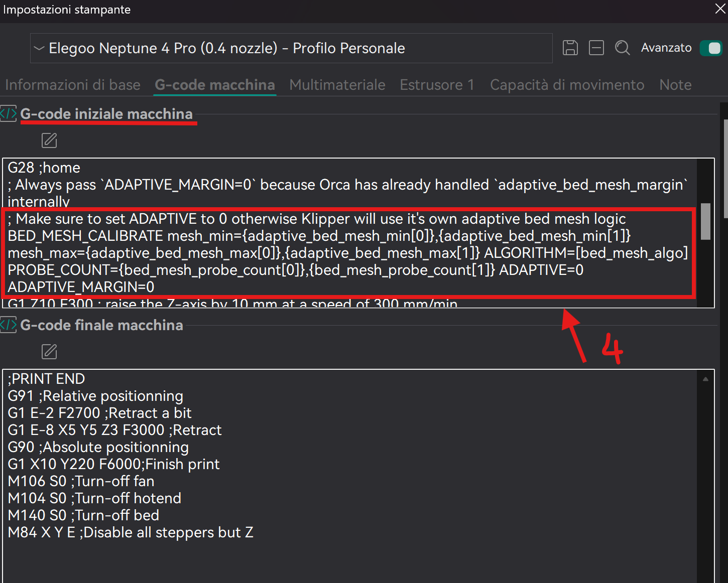Open the editor for G-code finale macchina

point(49,352)
